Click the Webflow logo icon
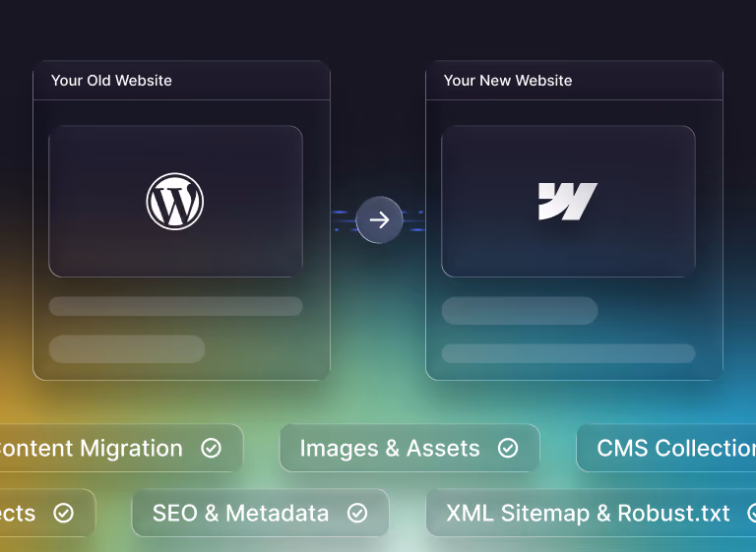This screenshot has height=552, width=756. point(568,202)
